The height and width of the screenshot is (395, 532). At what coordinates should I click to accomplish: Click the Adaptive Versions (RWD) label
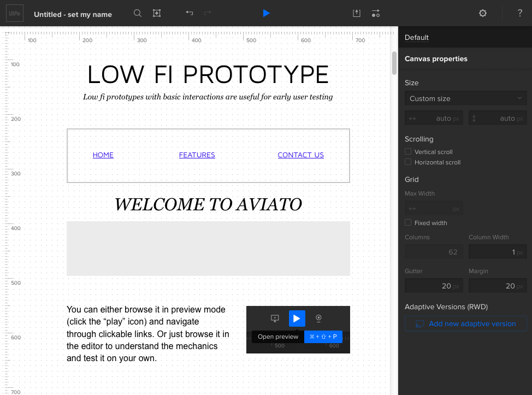(446, 307)
